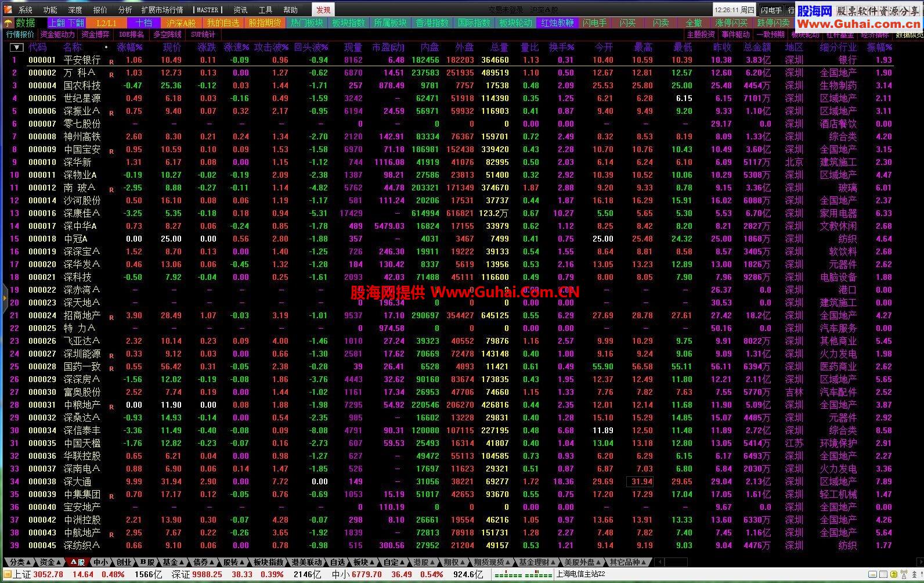Screen dimensions: 924x583
Task: Click the umbrella icon next to 数据
Action: [8, 23]
